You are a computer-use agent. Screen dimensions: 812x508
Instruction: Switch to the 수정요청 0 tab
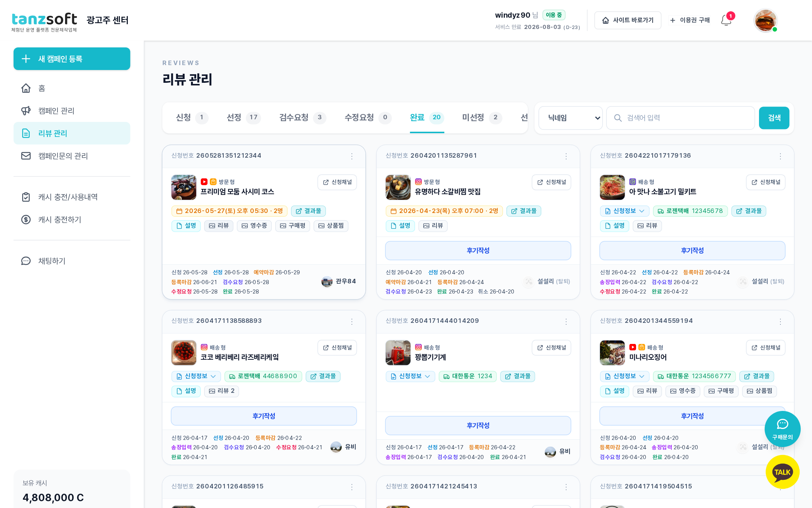click(368, 117)
